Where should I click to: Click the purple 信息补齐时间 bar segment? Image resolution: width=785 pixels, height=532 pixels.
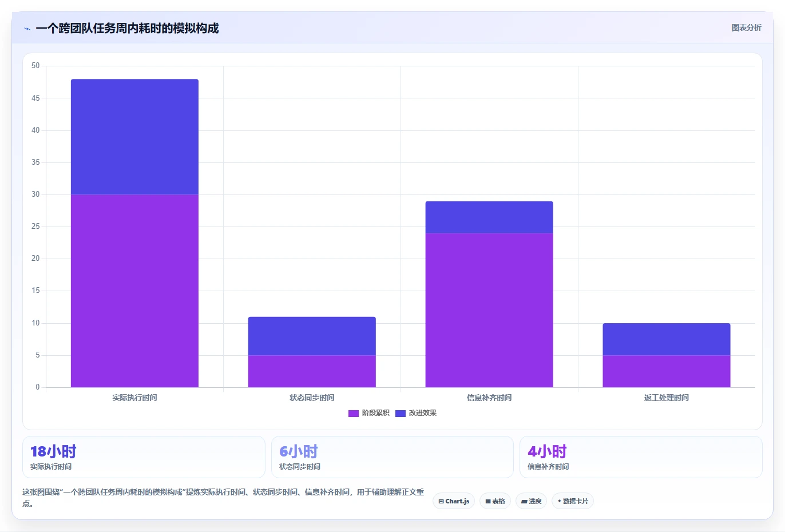click(x=489, y=310)
